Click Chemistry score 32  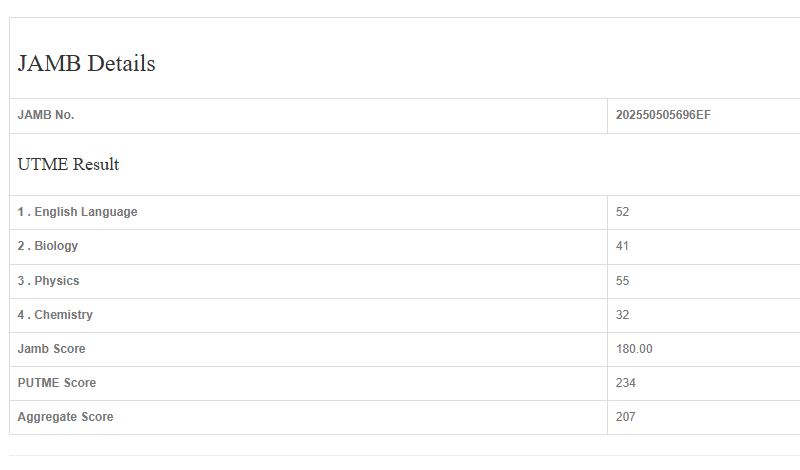tap(623, 315)
